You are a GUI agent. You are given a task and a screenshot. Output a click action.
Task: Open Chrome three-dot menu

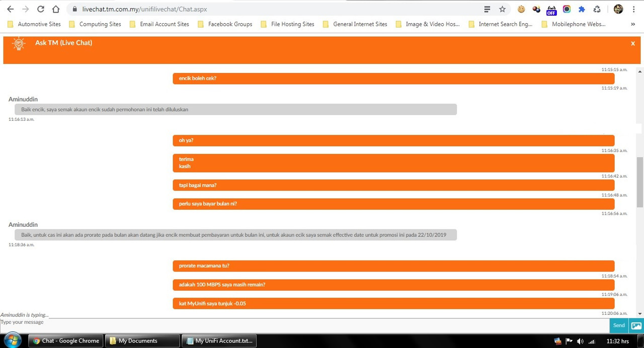[633, 9]
